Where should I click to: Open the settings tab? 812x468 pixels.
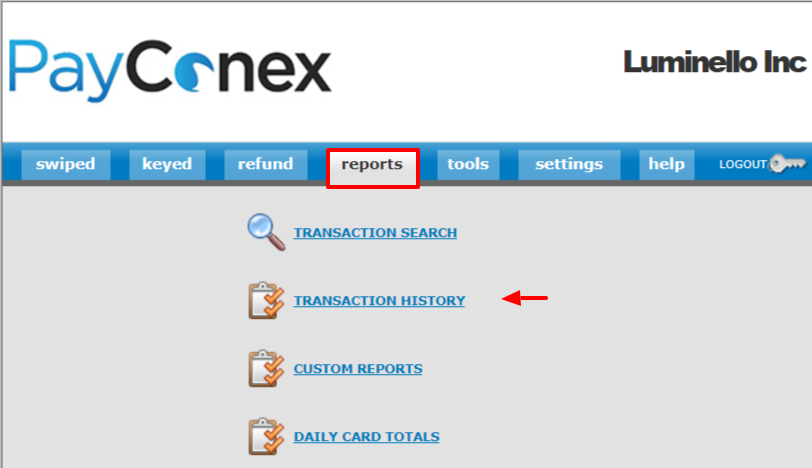pos(569,165)
